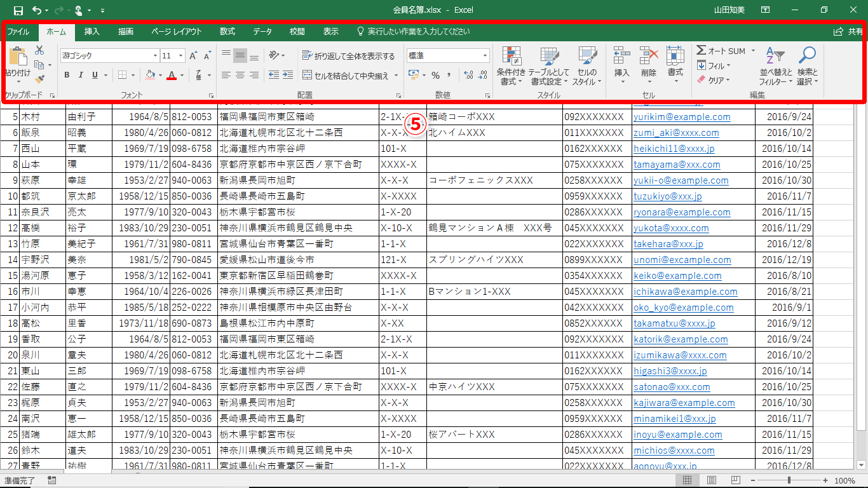Open the ファイル (File) tab
868x488 pixels.
pos(18,31)
